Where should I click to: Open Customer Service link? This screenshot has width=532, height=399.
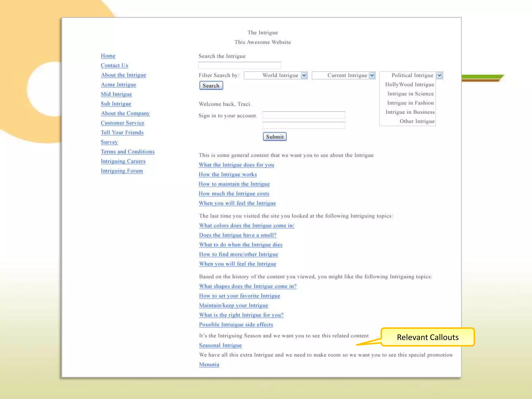(122, 123)
